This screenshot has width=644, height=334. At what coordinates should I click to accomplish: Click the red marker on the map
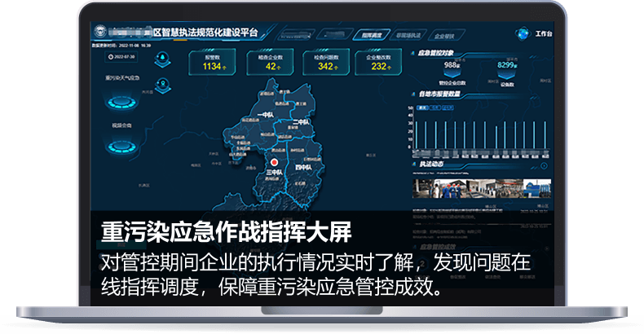pyautogui.click(x=274, y=162)
